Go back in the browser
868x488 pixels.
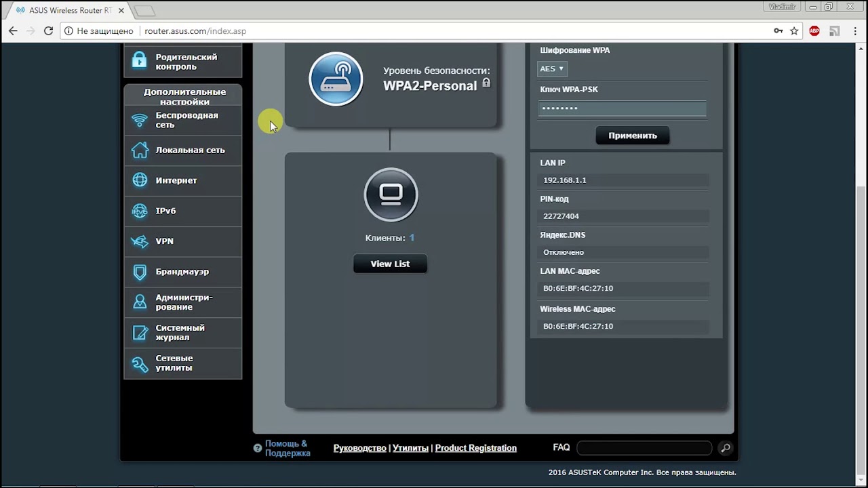(x=13, y=30)
